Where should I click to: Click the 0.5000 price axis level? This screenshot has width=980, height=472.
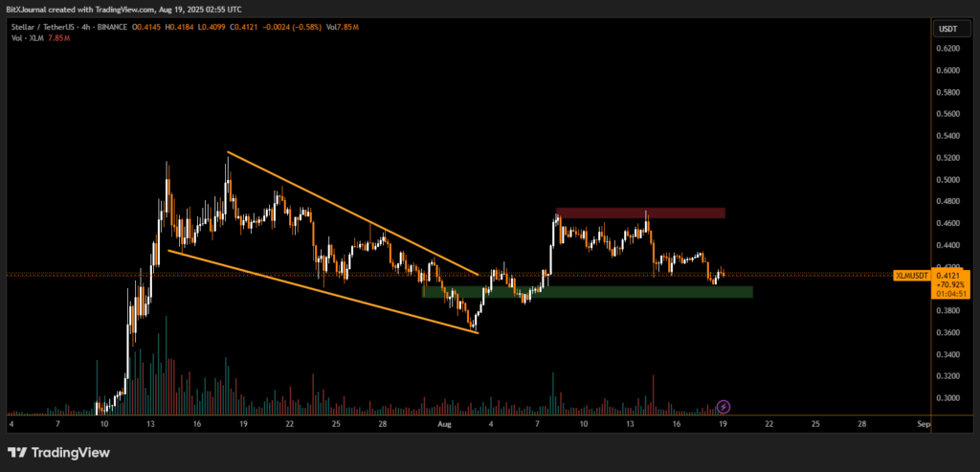coord(947,180)
